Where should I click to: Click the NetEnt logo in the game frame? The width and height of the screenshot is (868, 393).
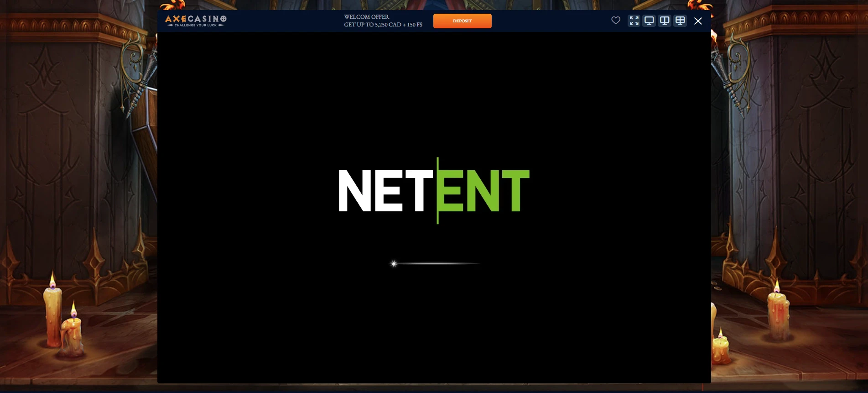coord(434,190)
